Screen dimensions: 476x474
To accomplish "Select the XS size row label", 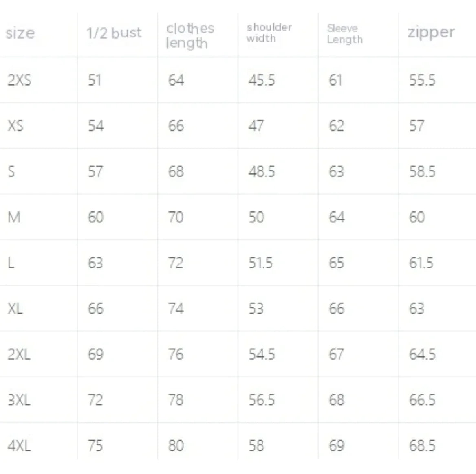I will (x=15, y=126).
